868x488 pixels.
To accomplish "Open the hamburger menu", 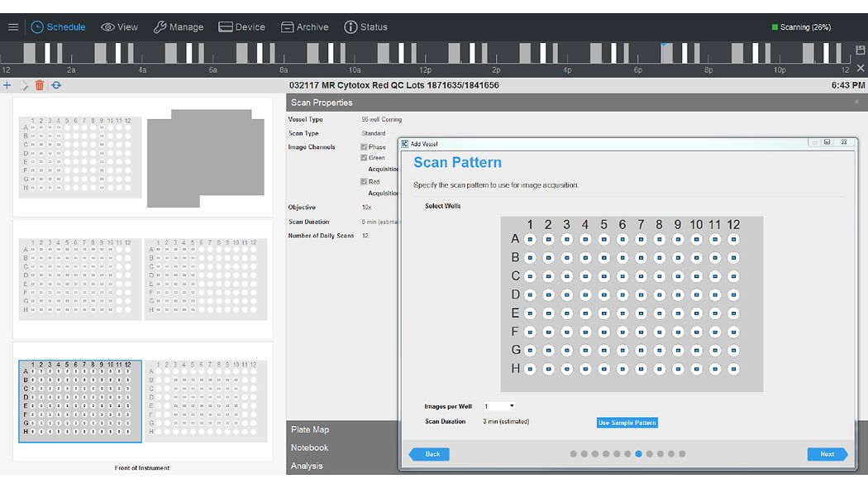I will [x=13, y=26].
